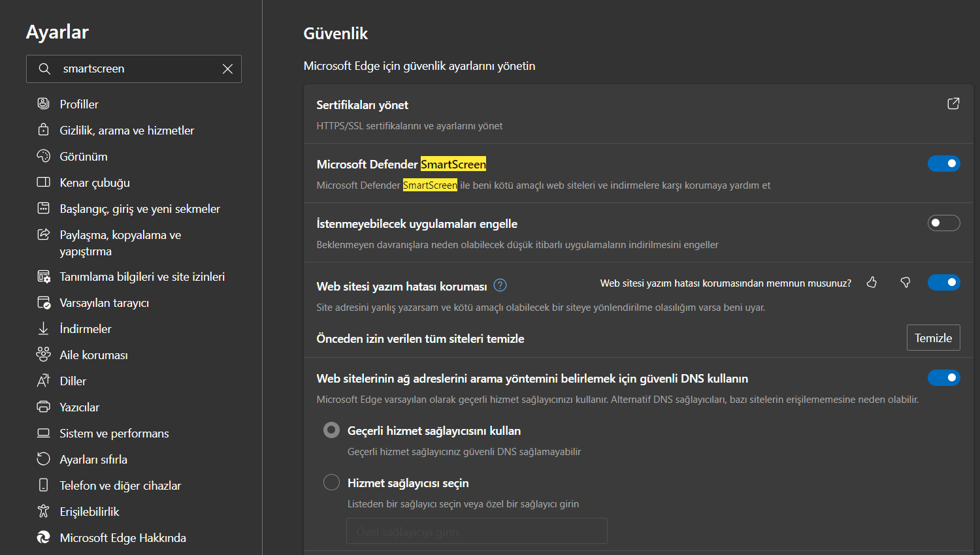Click the text 'HTTPS/SSL sertifikalarını ve ayarlarını yönet'
Image resolution: width=980 pixels, height=555 pixels.
point(410,126)
